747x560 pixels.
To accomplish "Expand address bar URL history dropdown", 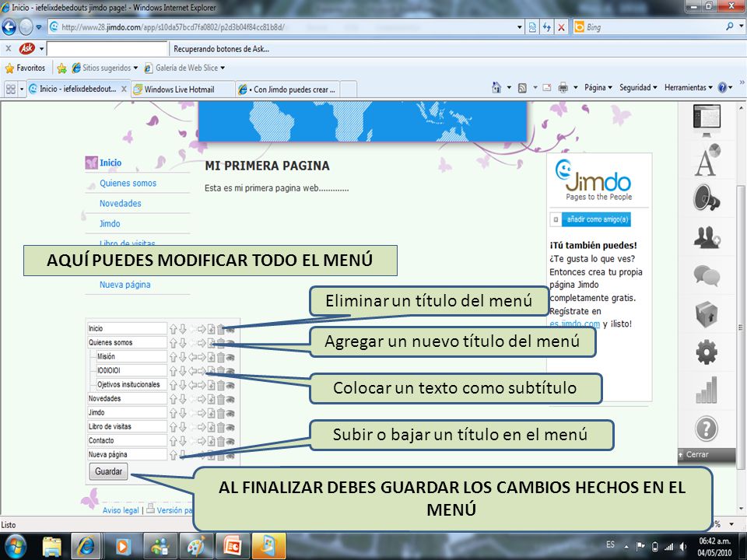I will 520,27.
